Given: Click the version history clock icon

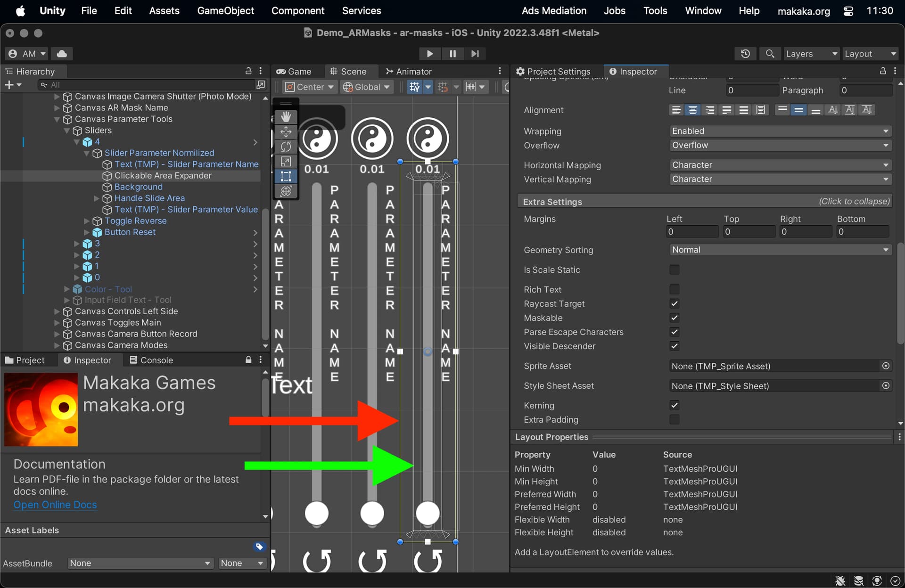Looking at the screenshot, I should pyautogui.click(x=745, y=54).
